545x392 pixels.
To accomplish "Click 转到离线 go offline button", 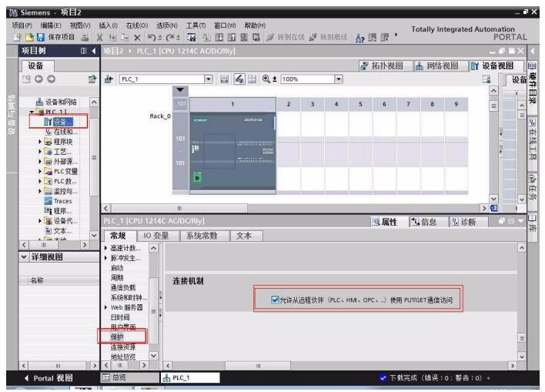I will click(x=328, y=37).
